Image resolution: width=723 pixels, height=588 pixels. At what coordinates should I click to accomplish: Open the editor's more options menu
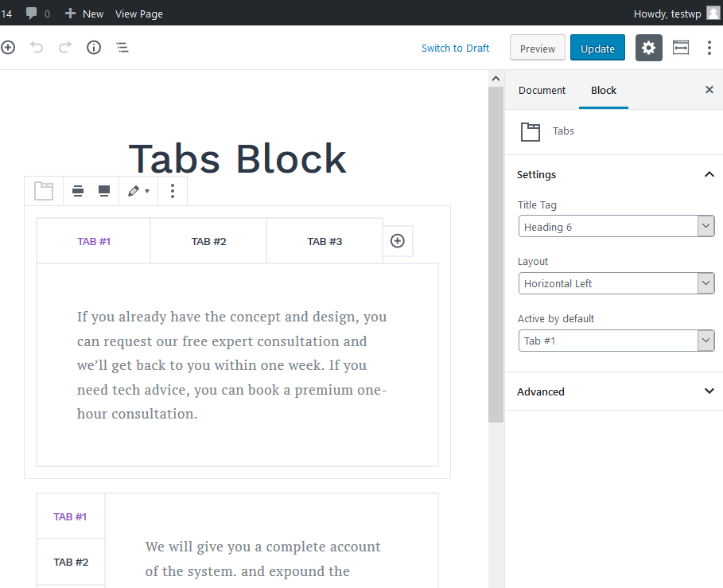(x=709, y=48)
